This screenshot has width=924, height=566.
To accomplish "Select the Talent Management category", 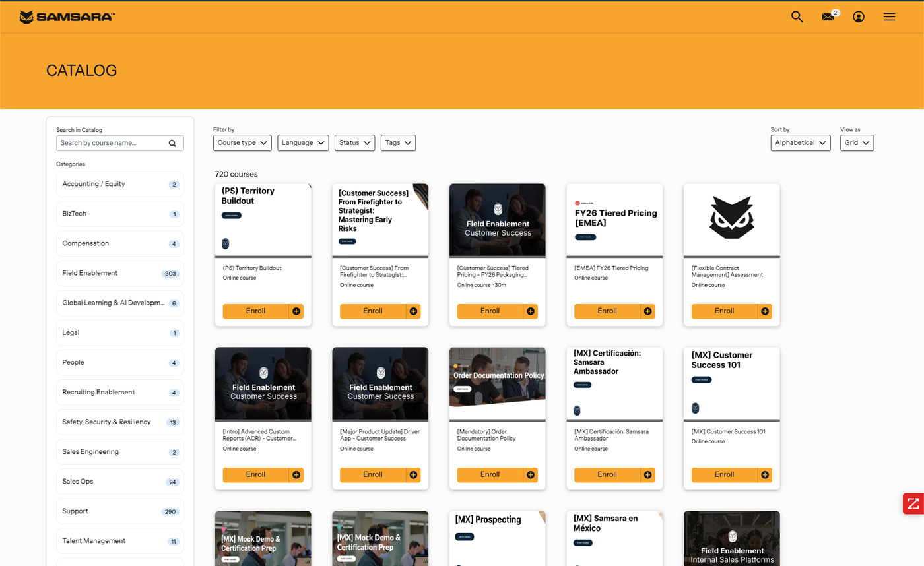I will pyautogui.click(x=120, y=541).
